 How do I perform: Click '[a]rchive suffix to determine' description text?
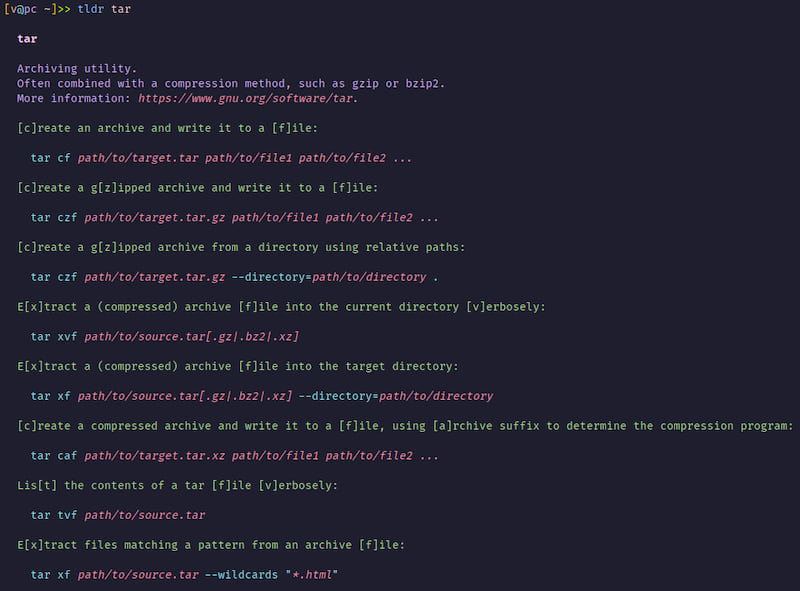click(x=529, y=426)
